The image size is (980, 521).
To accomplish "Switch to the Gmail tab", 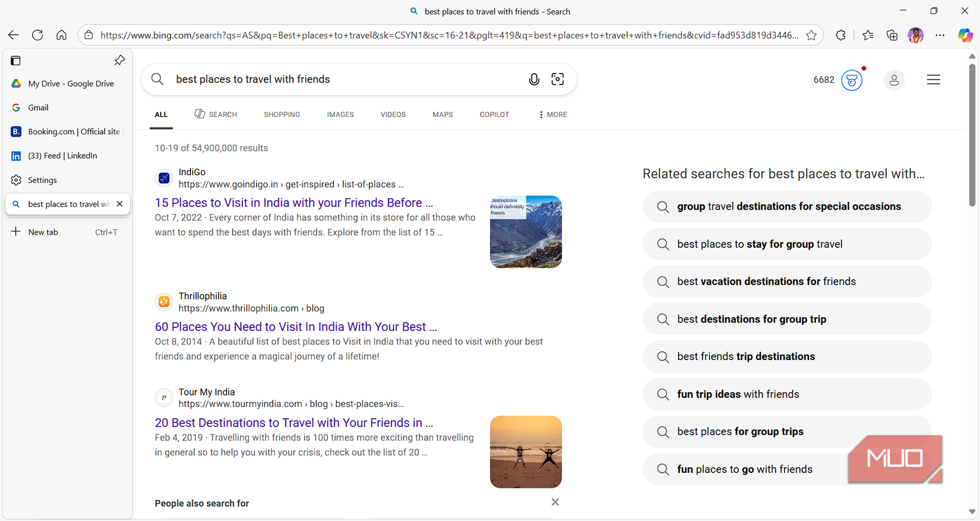I will pos(38,108).
